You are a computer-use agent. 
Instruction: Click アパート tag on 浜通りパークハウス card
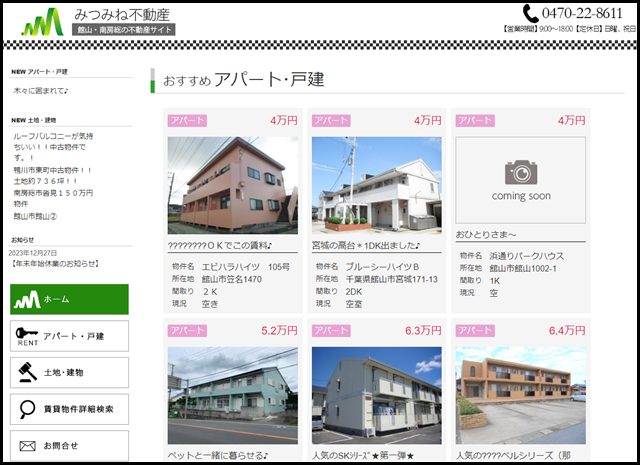(x=475, y=120)
